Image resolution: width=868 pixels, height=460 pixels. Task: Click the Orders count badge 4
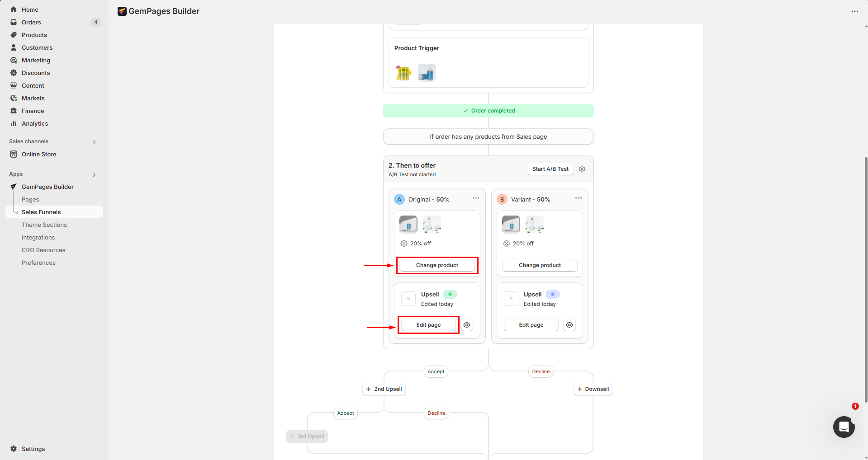[x=96, y=22]
